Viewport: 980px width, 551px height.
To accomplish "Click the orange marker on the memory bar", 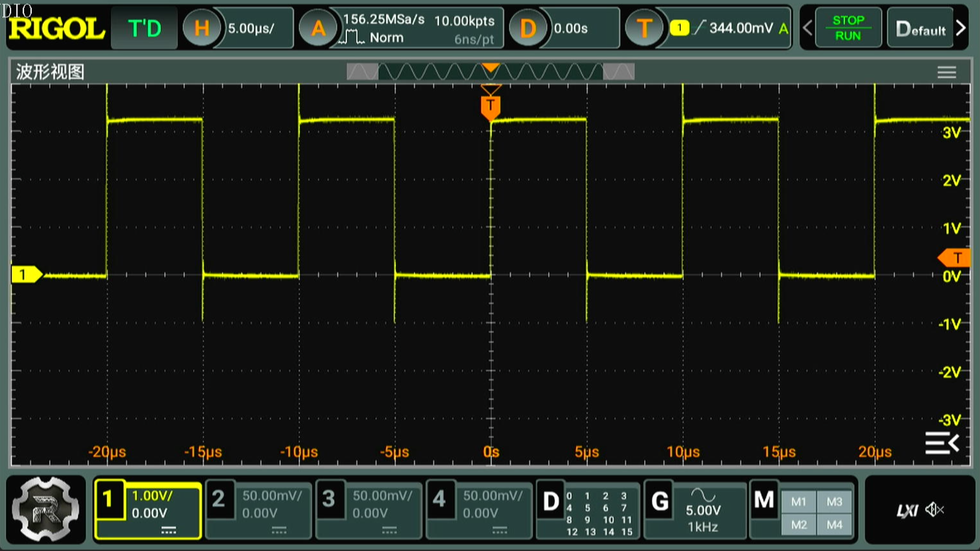I will [x=491, y=67].
